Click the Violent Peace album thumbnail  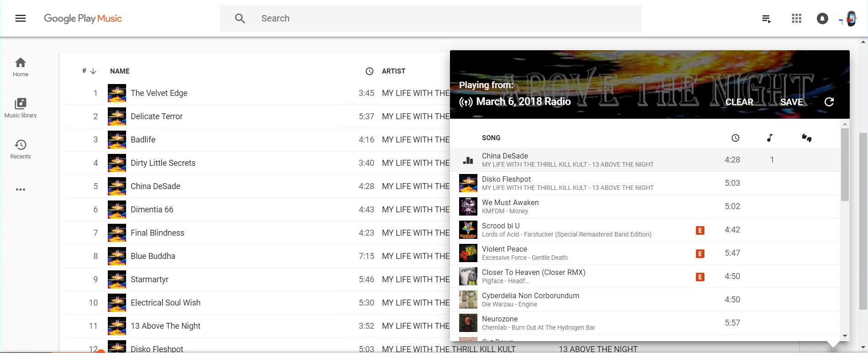[x=468, y=253]
